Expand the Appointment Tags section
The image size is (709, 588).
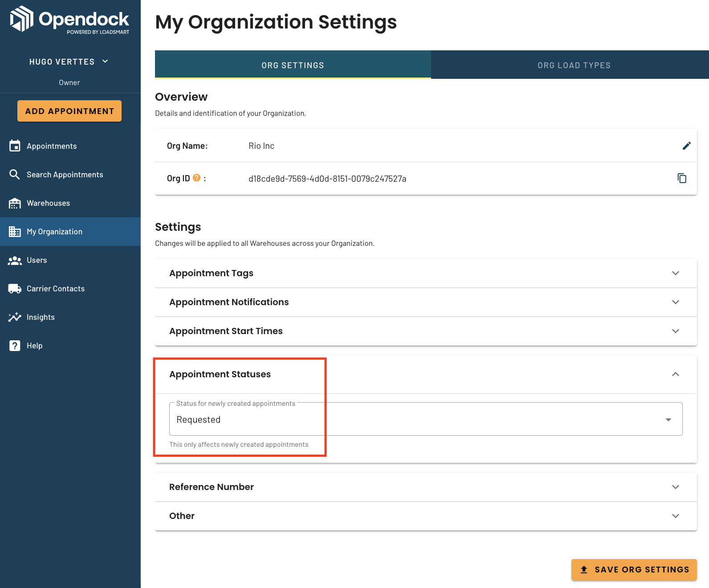pos(426,273)
